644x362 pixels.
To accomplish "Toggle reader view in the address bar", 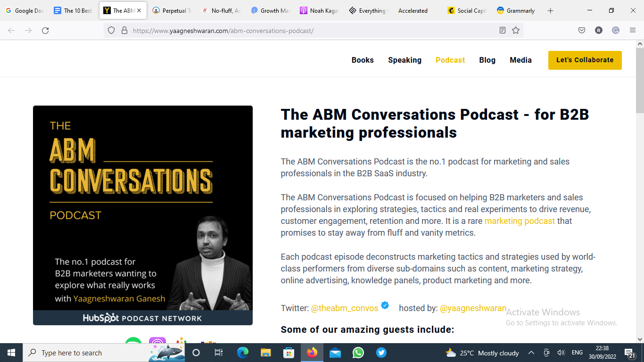I will tap(503, 31).
